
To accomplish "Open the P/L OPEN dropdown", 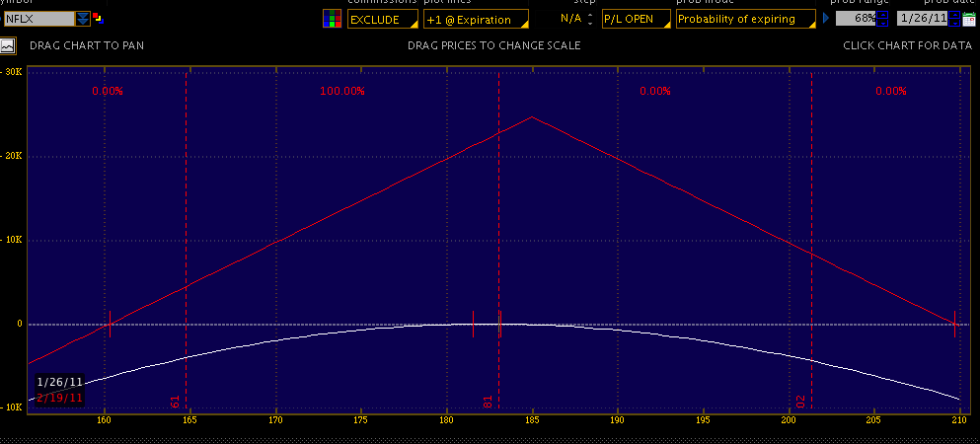I will tap(636, 19).
